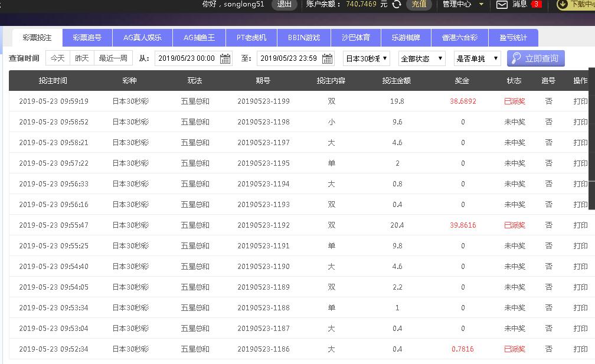Viewport: 595px width, 364px height.
Task: Click the username songlong51
Action: [244, 4]
